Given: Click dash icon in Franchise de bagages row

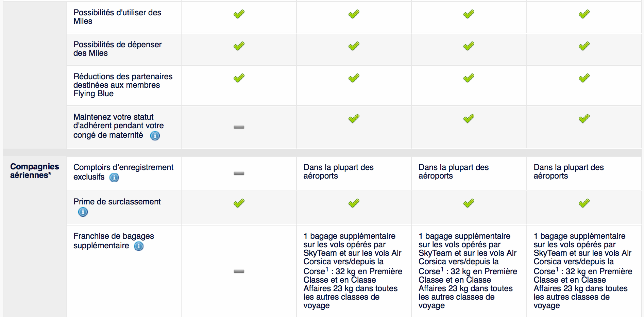Looking at the screenshot, I should point(239,271).
